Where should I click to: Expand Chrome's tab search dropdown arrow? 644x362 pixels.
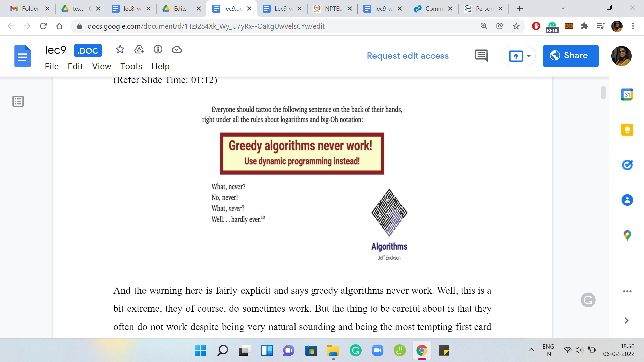click(x=563, y=8)
